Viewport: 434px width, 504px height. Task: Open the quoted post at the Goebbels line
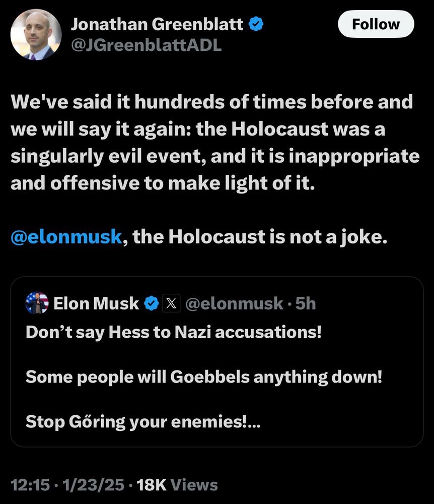203,376
